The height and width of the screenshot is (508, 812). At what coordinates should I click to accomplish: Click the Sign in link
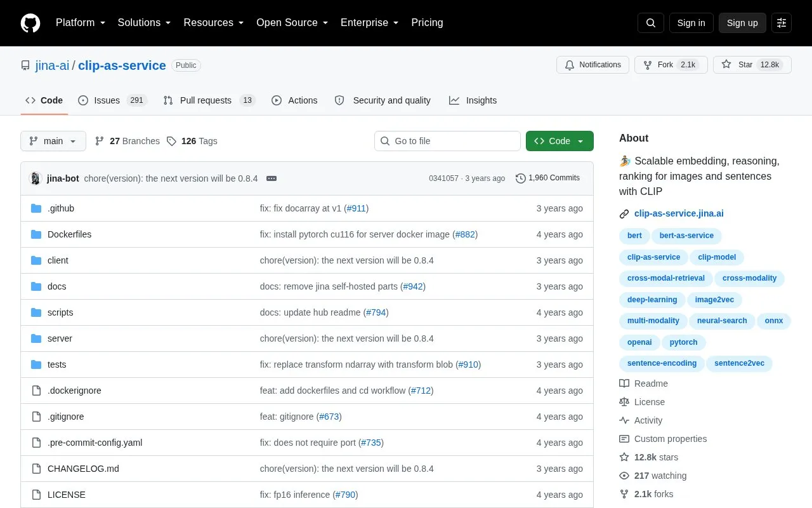point(691,23)
